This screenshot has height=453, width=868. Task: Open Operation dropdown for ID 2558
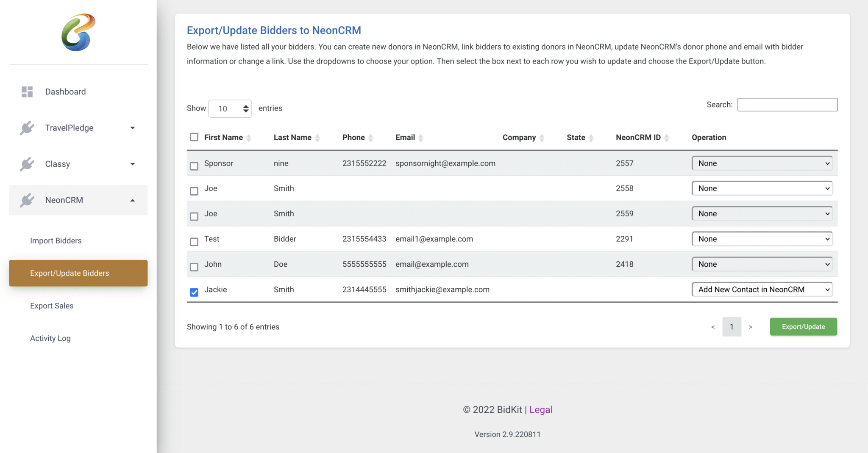coord(762,188)
